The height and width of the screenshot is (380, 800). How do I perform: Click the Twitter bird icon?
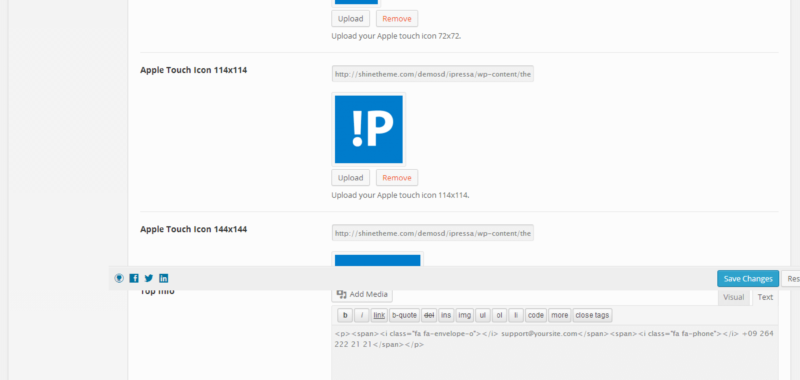coord(148,278)
